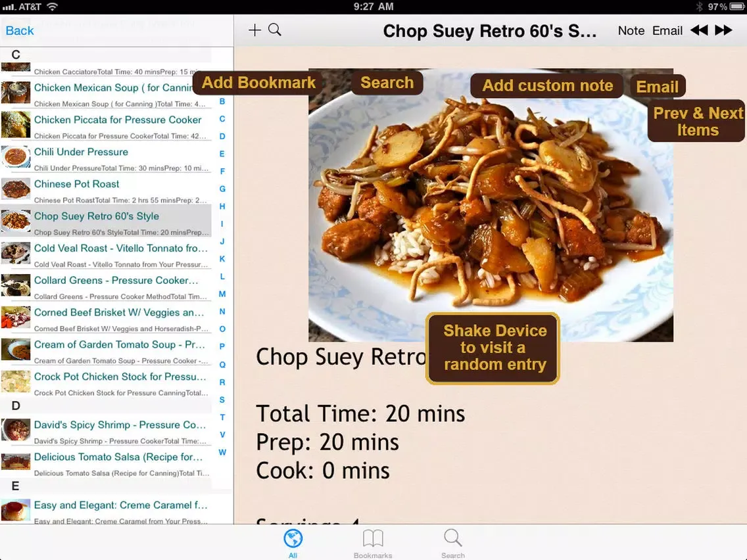Viewport: 747px width, 560px height.
Task: Jump to index letter W
Action: point(222,452)
